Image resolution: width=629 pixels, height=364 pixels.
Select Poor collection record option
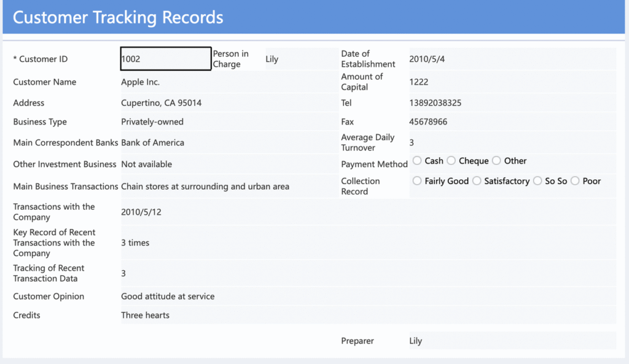(x=575, y=181)
